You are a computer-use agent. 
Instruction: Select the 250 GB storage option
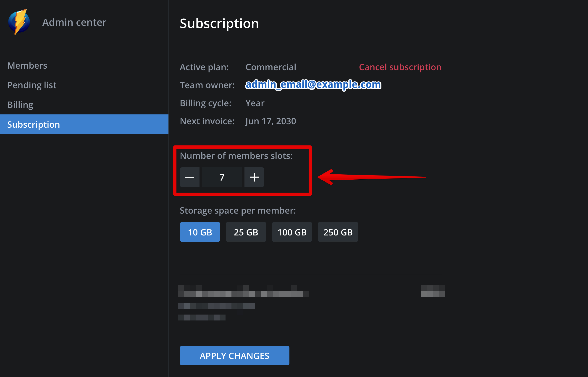(x=338, y=232)
